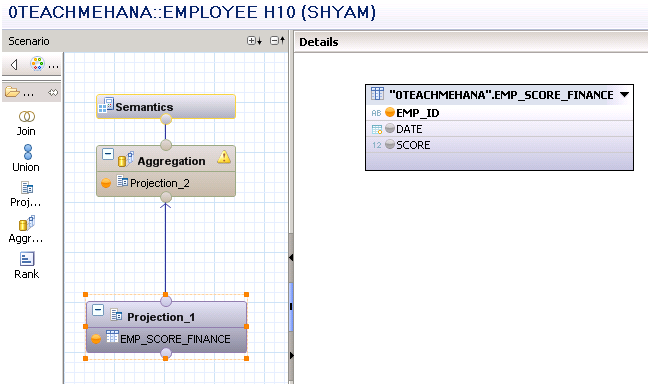648x384 pixels.
Task: Select the Union node tool
Action: click(x=26, y=158)
